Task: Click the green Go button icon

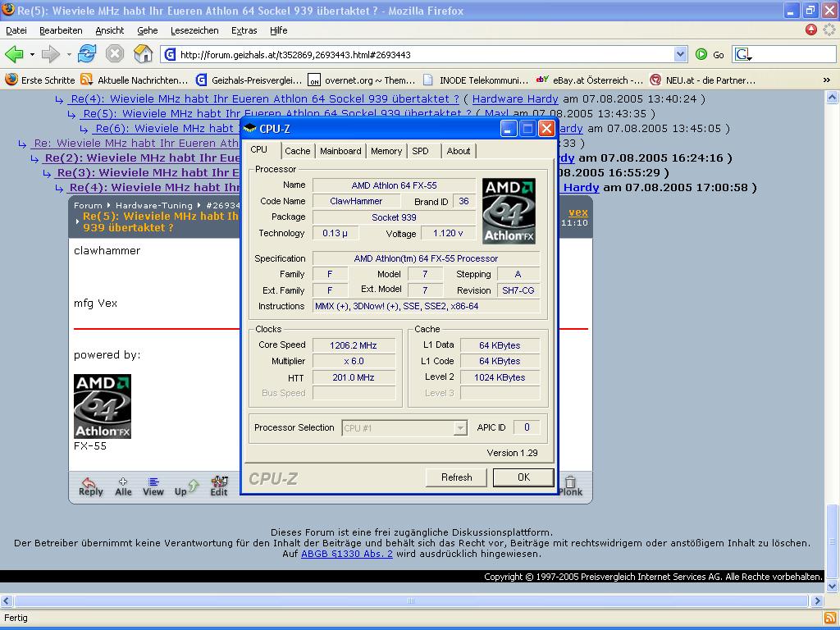Action: click(701, 54)
